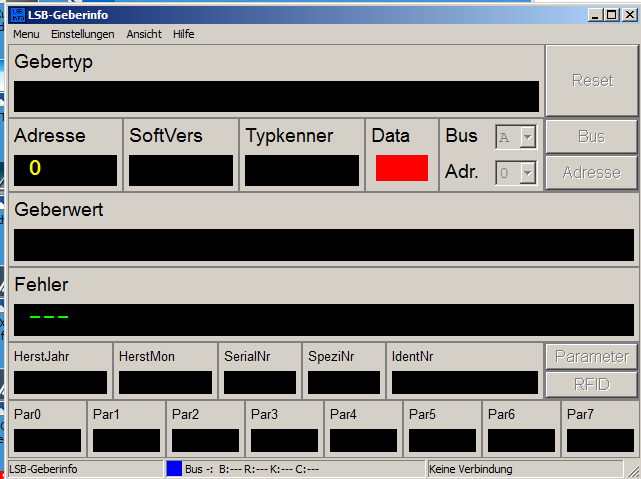Click the Par0 value field
The image size is (641, 479).
pyautogui.click(x=47, y=441)
